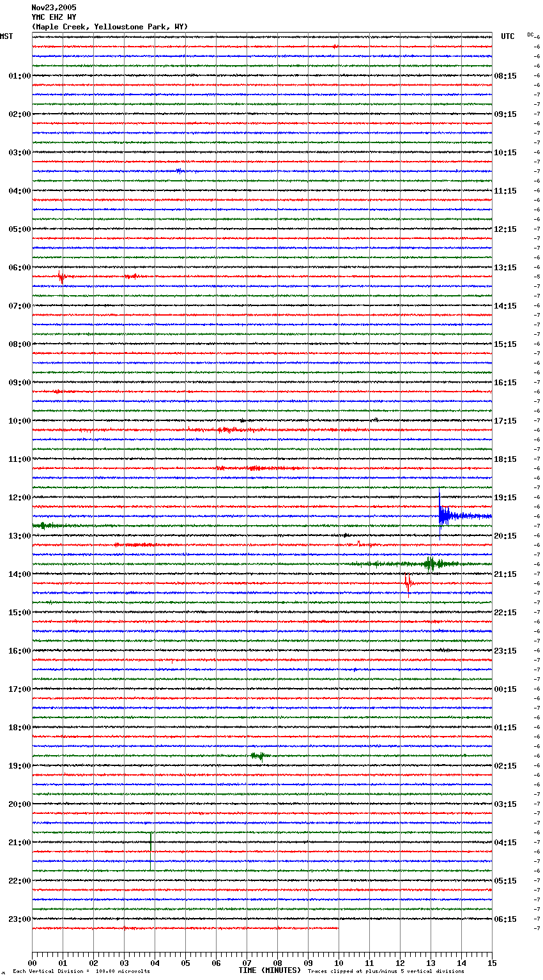
Task: Click the '05:15' UTC time label
Action: (505, 881)
